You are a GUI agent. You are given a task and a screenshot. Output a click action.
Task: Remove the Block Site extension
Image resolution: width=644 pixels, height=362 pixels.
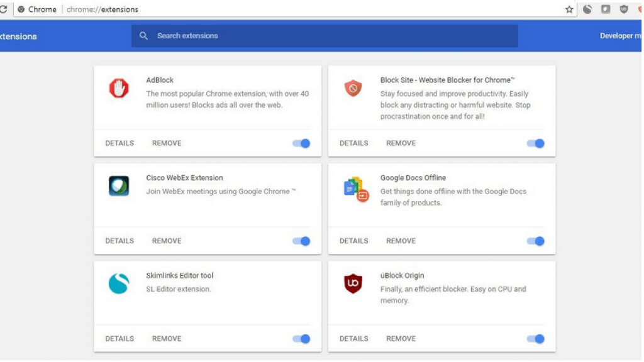pyautogui.click(x=401, y=143)
